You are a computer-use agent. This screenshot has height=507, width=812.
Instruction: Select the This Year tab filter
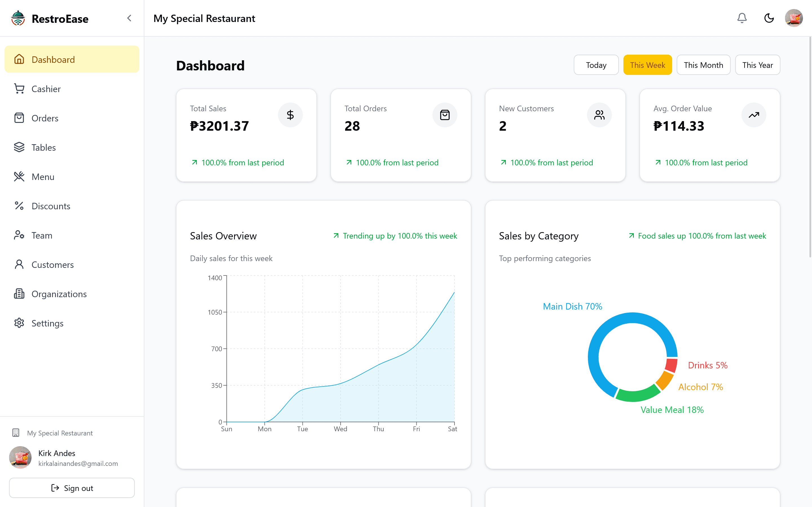758,65
